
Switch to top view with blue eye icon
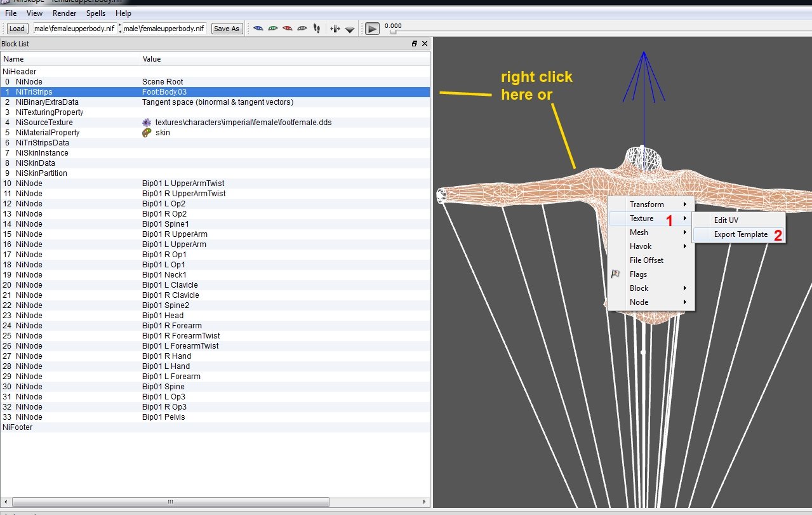point(258,29)
